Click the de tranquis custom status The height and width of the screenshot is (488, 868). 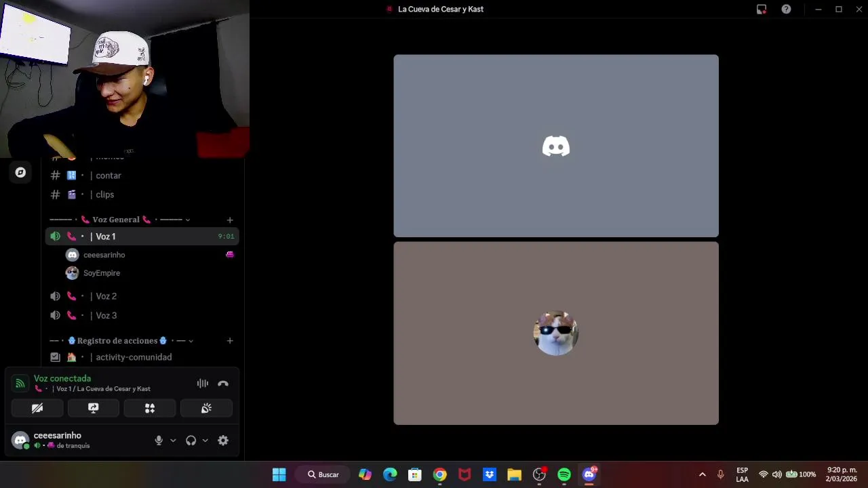coord(73,446)
